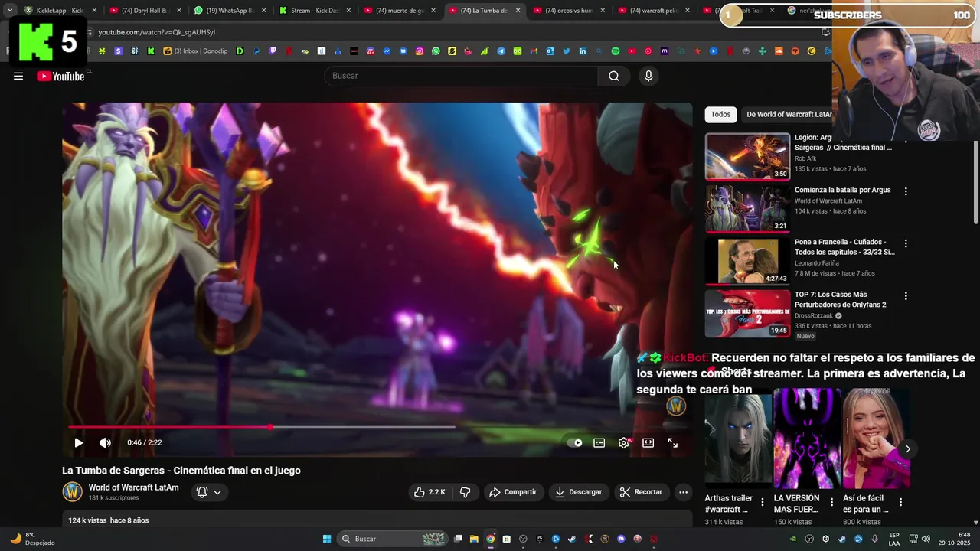
Task: Open tab search dropdown in Chrome
Action: click(10, 11)
